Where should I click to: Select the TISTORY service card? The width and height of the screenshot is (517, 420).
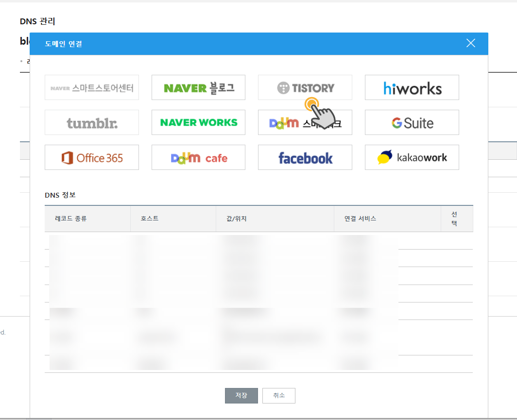tap(305, 87)
